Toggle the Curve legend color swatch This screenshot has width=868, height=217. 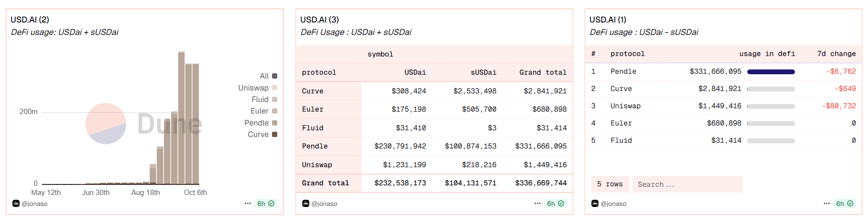click(x=275, y=135)
